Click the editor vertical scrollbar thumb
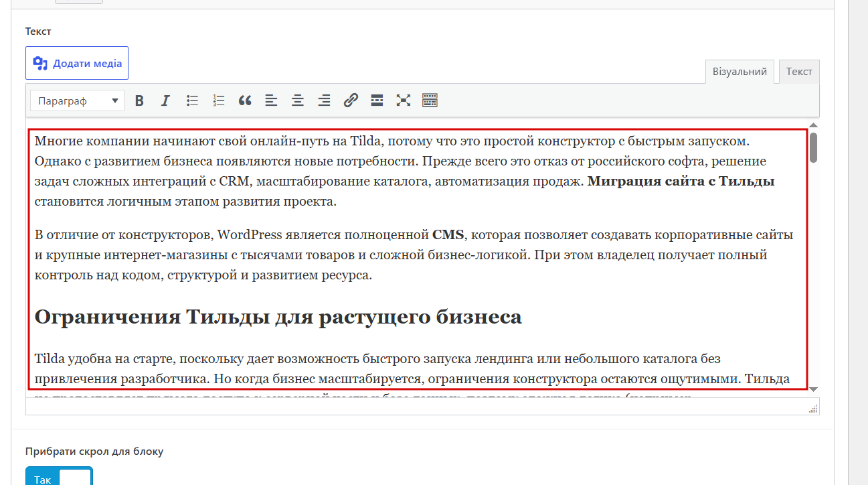Screen dimensions: 868x485 [813, 147]
